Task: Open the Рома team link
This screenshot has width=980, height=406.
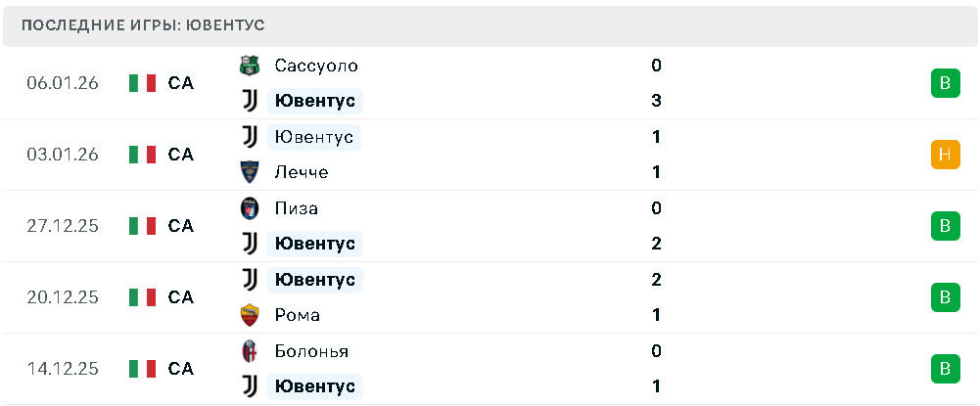Action: (298, 315)
